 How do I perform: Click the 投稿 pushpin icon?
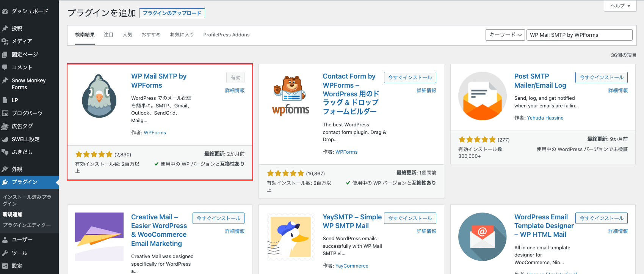[x=5, y=28]
